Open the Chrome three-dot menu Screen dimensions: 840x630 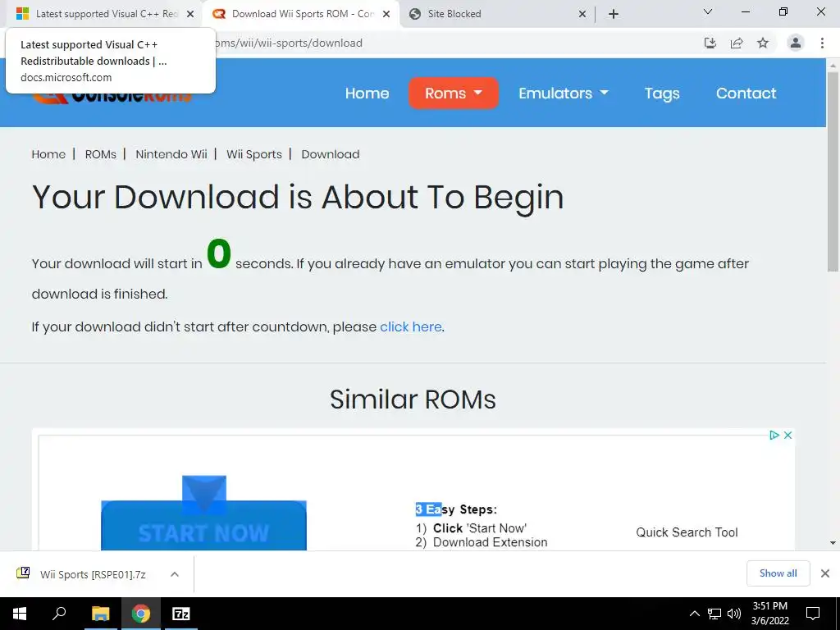click(x=822, y=43)
